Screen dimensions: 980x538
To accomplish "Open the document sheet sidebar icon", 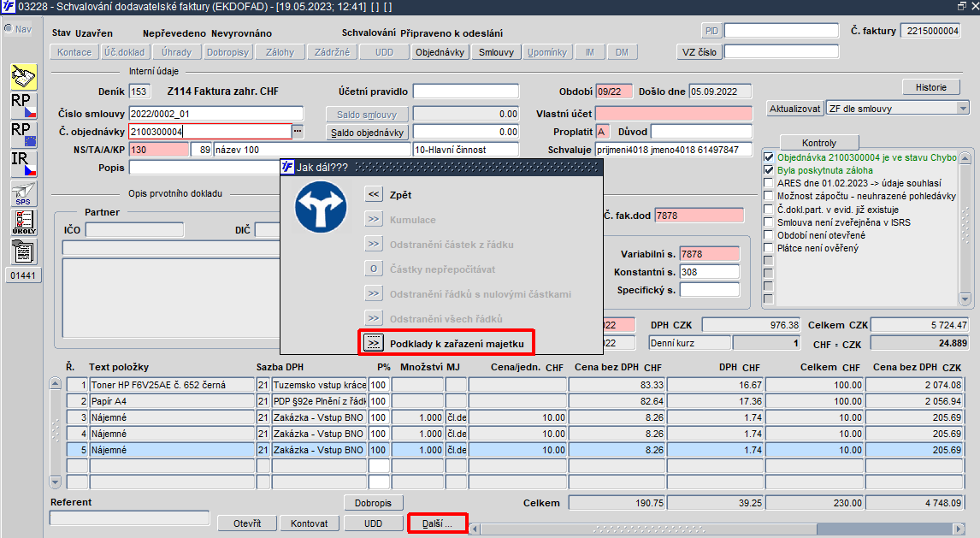I will 24,251.
